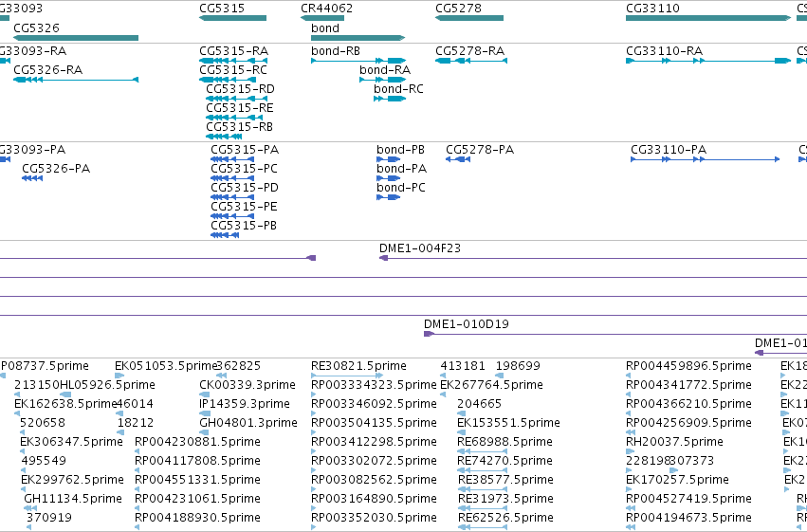Select protein CG5326-PA
807x532 pixels.
tap(32, 178)
